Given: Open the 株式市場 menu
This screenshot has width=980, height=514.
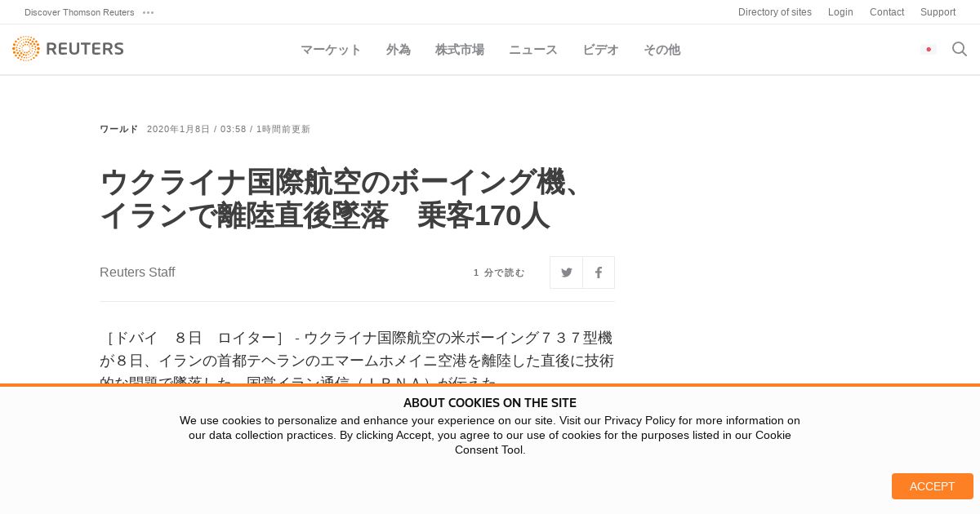Looking at the screenshot, I should pyautogui.click(x=460, y=50).
